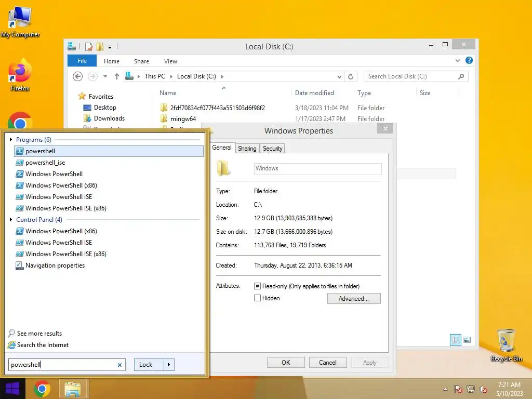Select the General tab in Properties

click(x=222, y=148)
